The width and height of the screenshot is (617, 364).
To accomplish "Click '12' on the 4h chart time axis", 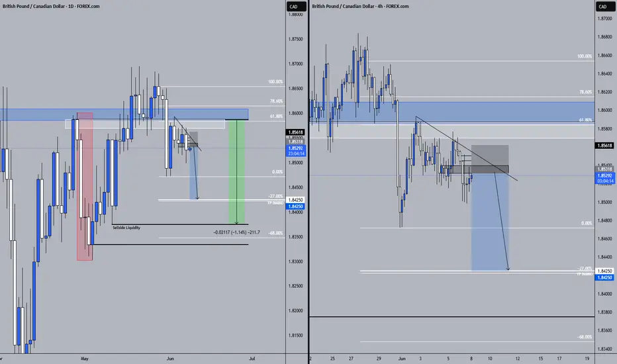I will tap(518, 359).
